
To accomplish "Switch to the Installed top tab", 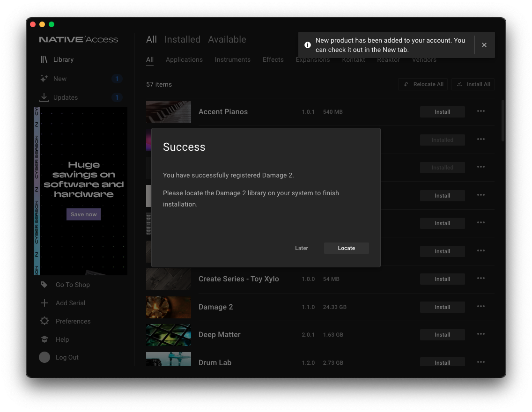I will [182, 39].
